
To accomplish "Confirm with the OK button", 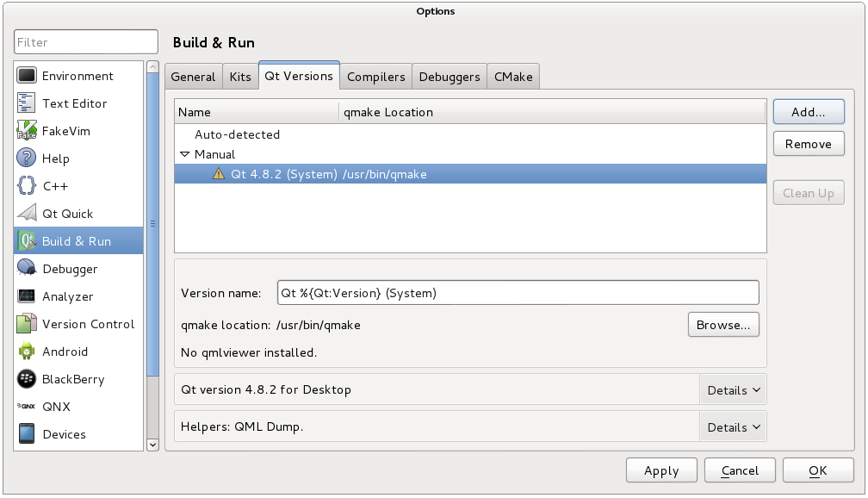I will tap(818, 470).
